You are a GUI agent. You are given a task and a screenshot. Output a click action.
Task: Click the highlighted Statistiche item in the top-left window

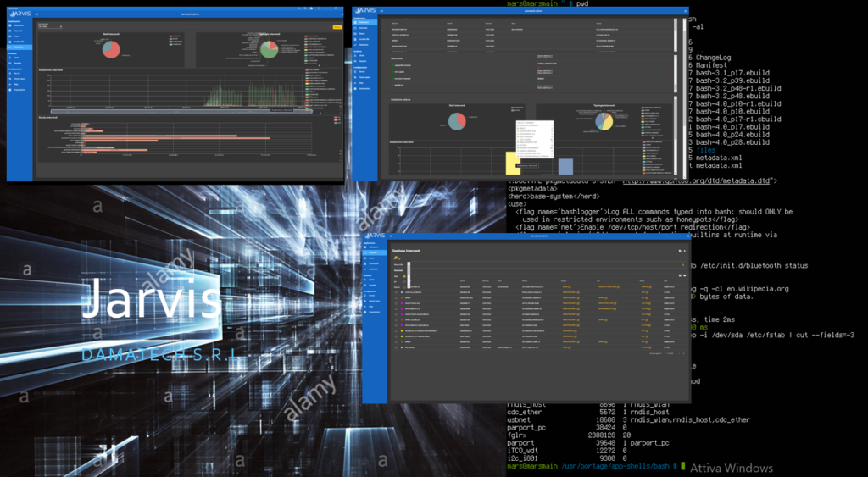19,47
